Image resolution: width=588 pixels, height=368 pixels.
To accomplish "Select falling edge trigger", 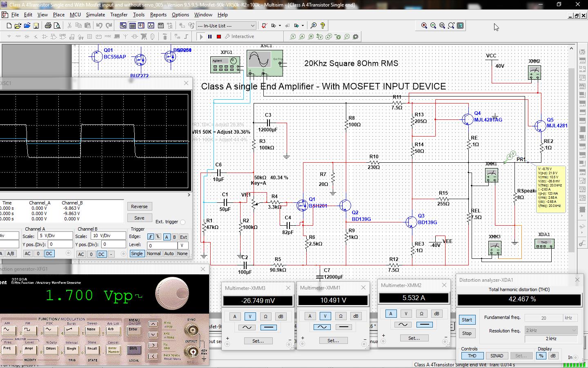I will tap(158, 237).
